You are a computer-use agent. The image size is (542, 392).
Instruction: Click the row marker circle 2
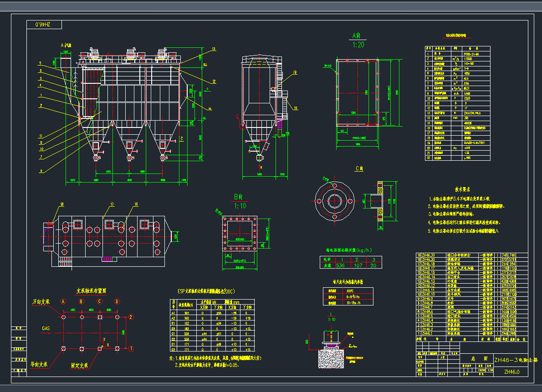coord(131,317)
